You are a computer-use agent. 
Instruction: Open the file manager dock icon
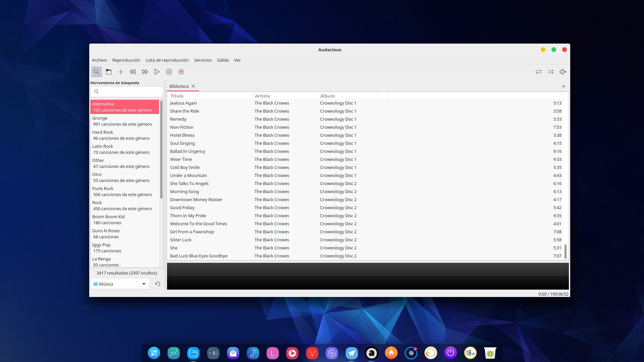193,353
